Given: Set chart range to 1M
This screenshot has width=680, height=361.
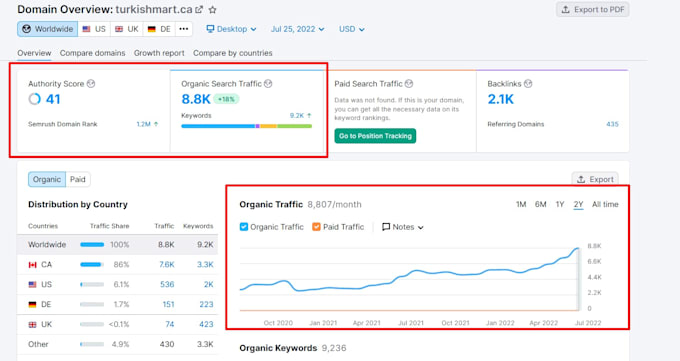Looking at the screenshot, I should [521, 204].
